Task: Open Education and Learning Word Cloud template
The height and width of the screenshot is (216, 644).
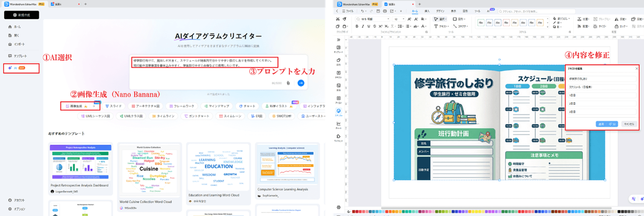Action: point(218,173)
